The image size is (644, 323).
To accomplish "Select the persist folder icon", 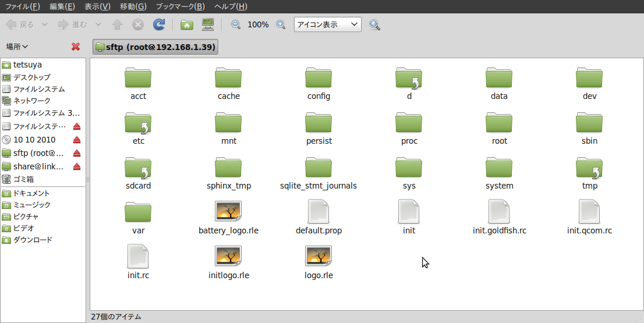I will 319,122.
